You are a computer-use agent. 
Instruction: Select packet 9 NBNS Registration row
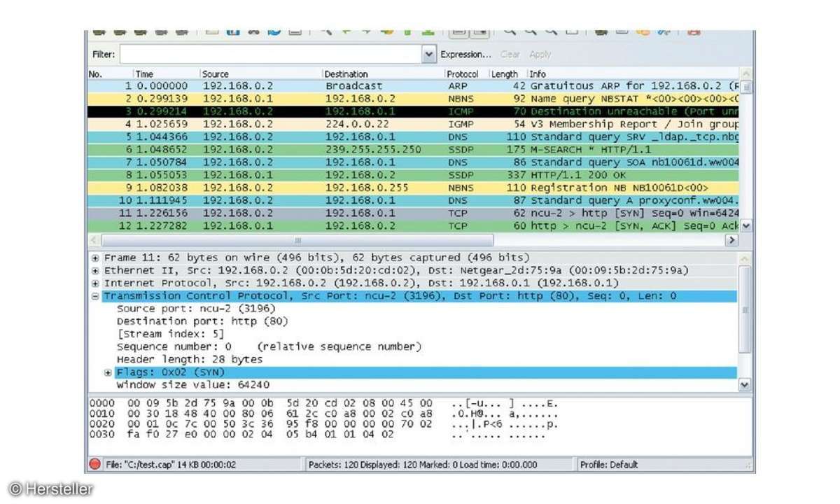click(x=413, y=188)
